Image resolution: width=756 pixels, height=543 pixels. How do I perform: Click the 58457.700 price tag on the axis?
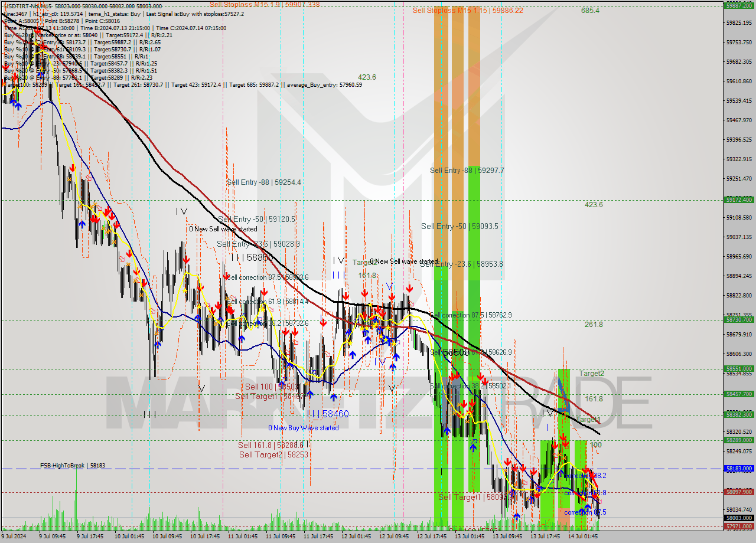739,394
